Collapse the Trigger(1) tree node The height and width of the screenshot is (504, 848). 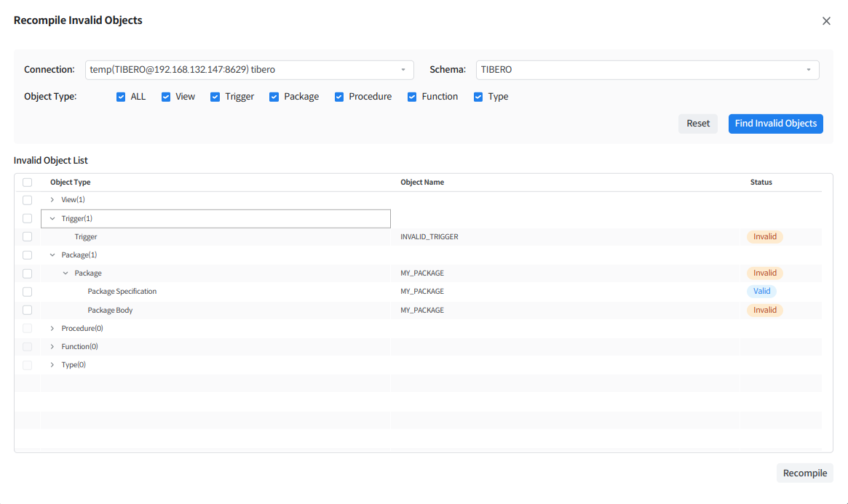[x=52, y=218]
